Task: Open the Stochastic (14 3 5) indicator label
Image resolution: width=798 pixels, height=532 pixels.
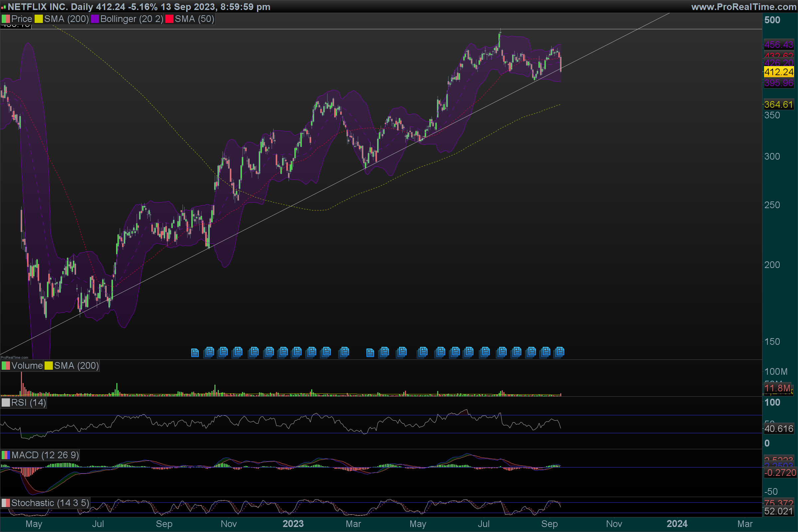Action: [x=50, y=503]
